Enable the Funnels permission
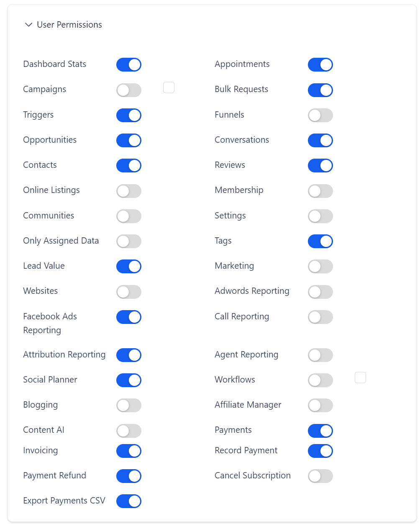This screenshot has height=524, width=420. pyautogui.click(x=320, y=115)
